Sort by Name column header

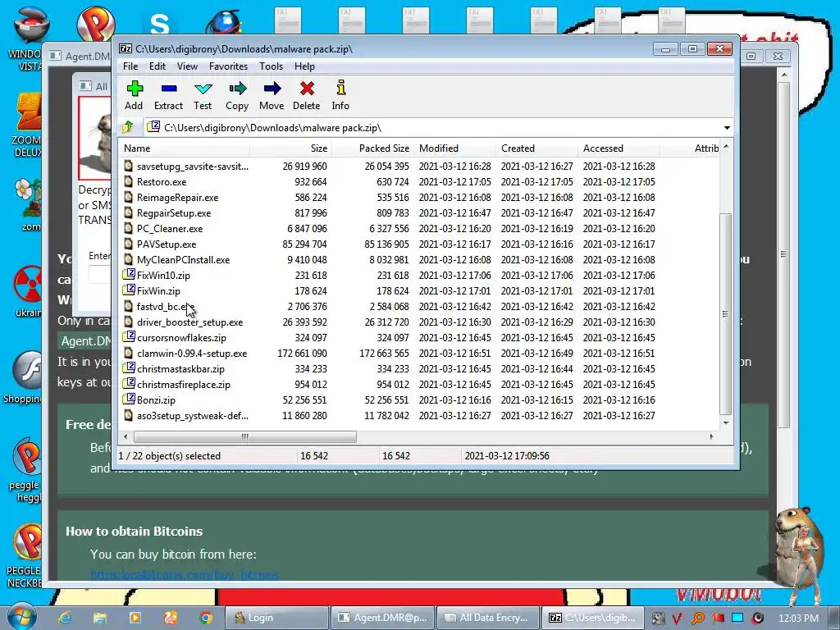[185, 148]
